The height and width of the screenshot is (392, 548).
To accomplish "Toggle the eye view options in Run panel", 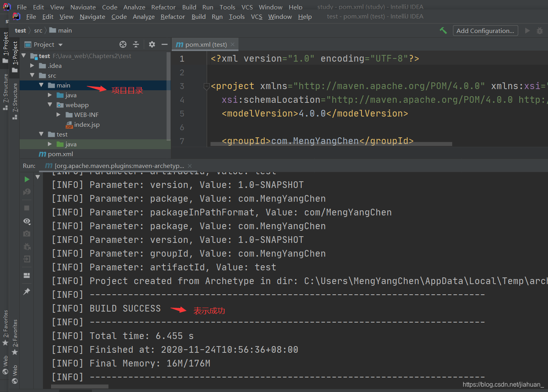I will tap(27, 221).
